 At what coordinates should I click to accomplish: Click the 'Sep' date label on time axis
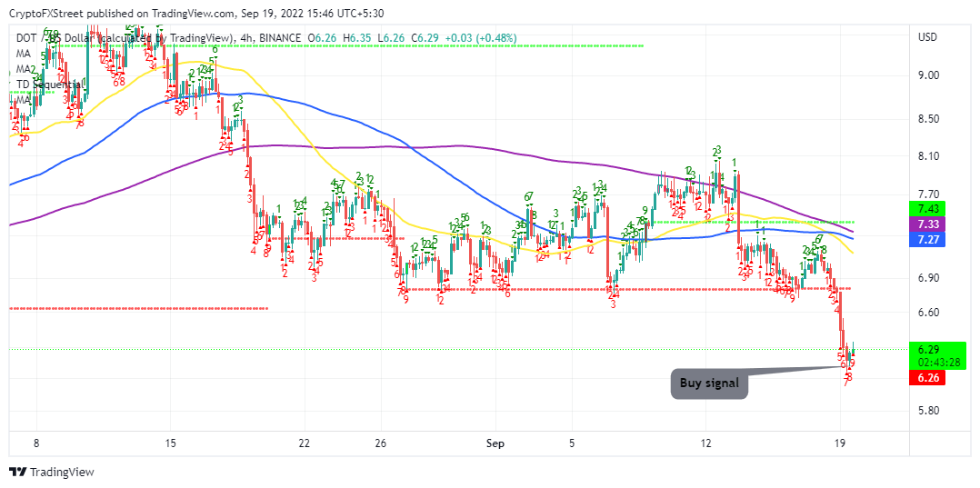pyautogui.click(x=495, y=443)
